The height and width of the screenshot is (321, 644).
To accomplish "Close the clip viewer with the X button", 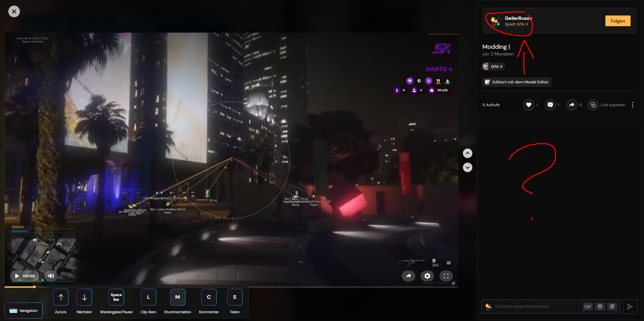I will (x=14, y=11).
